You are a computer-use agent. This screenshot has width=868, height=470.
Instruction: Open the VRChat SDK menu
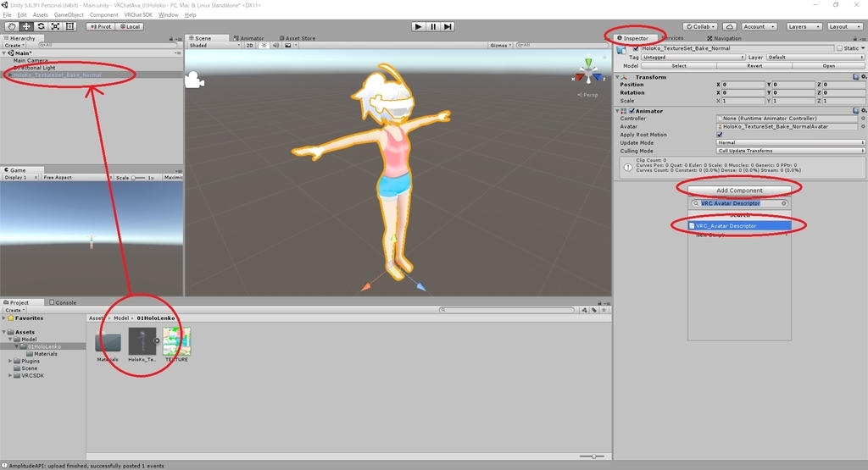(x=138, y=15)
